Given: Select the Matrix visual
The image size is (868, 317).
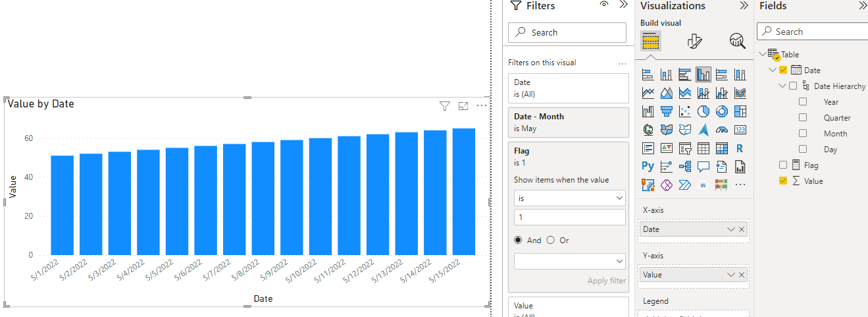Looking at the screenshot, I should [721, 148].
